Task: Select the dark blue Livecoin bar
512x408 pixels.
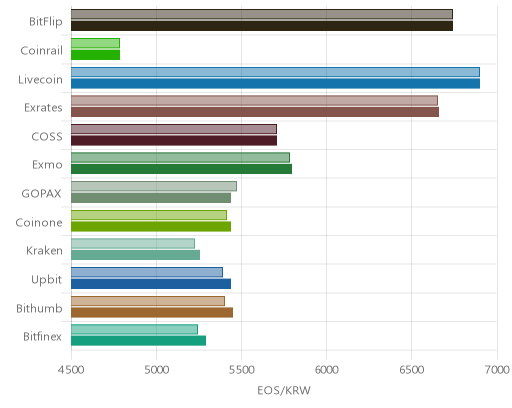Action: [275, 84]
